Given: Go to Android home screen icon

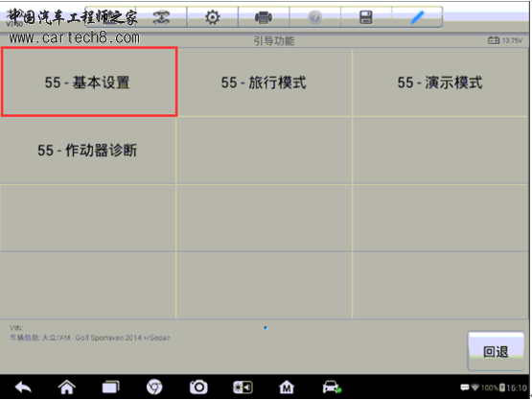Looking at the screenshot, I should pos(67,388).
